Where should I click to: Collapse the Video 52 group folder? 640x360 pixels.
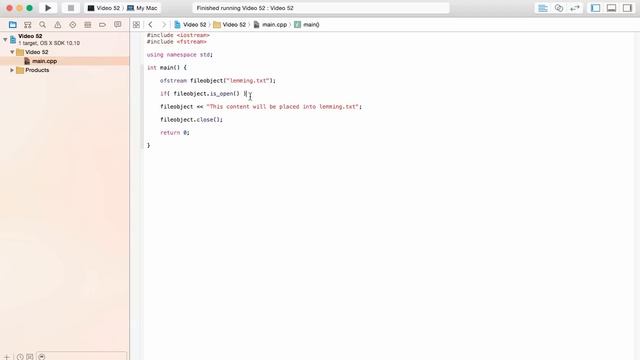[12, 52]
